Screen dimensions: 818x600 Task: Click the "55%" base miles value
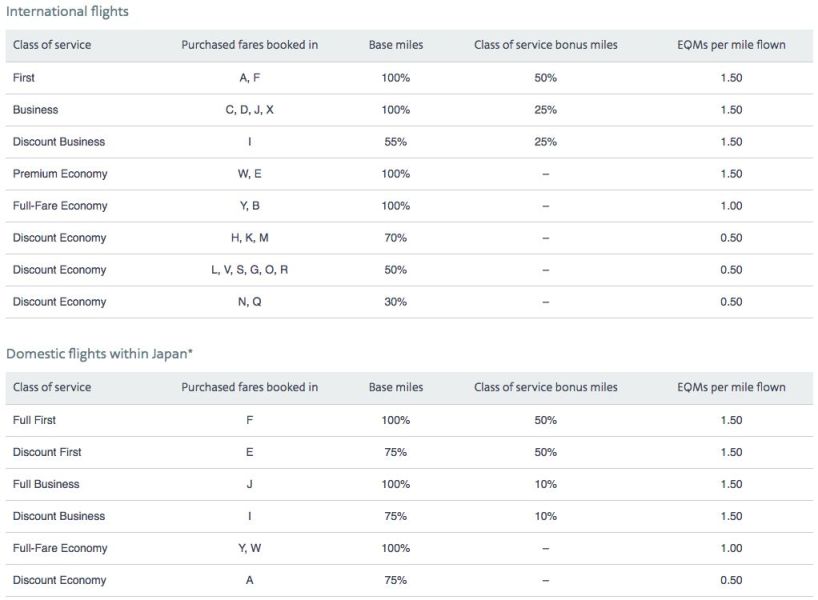coord(395,142)
